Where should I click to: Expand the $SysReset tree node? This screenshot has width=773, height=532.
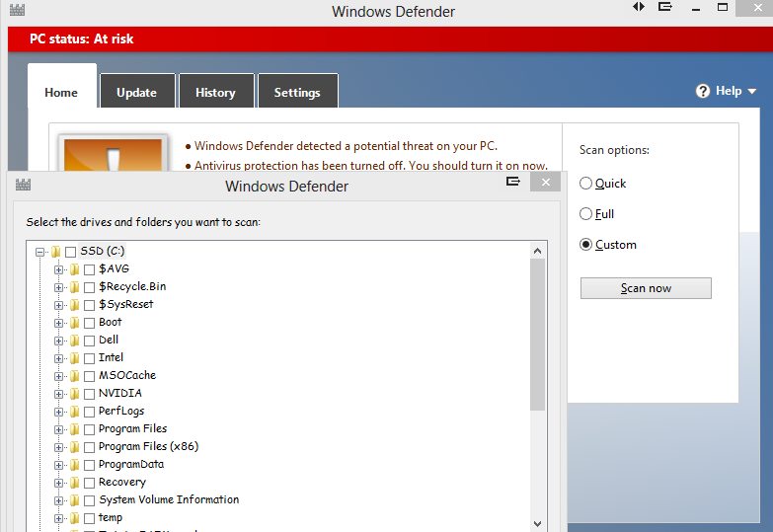tap(58, 305)
